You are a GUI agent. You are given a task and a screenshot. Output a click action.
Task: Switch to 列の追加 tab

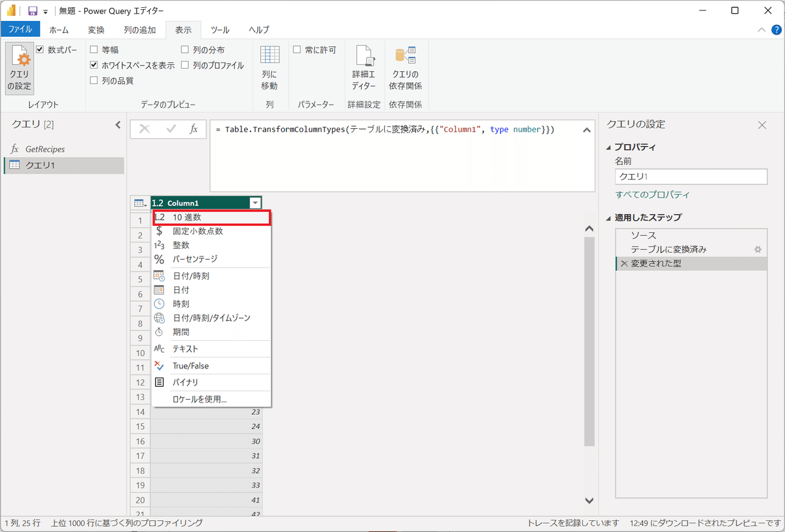coord(140,29)
